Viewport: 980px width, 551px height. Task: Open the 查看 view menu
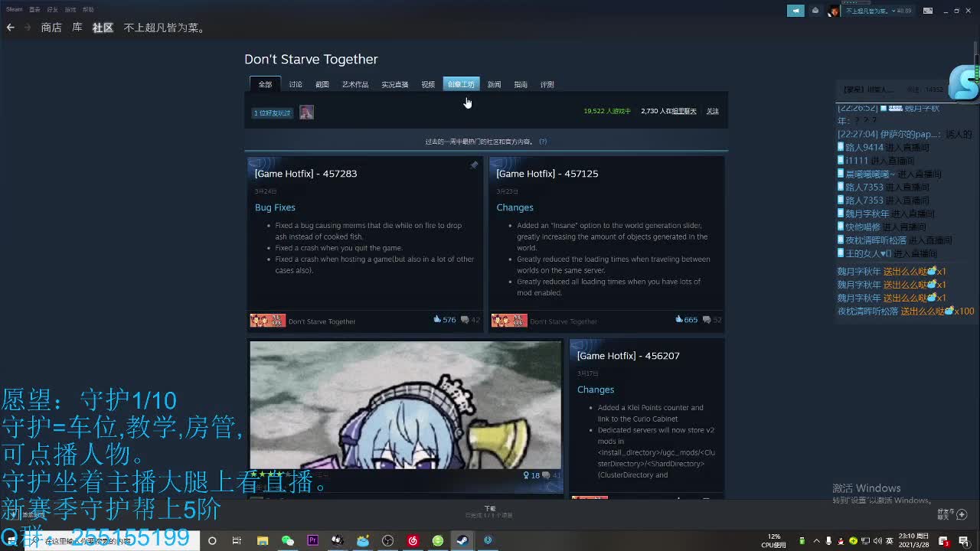[34, 10]
